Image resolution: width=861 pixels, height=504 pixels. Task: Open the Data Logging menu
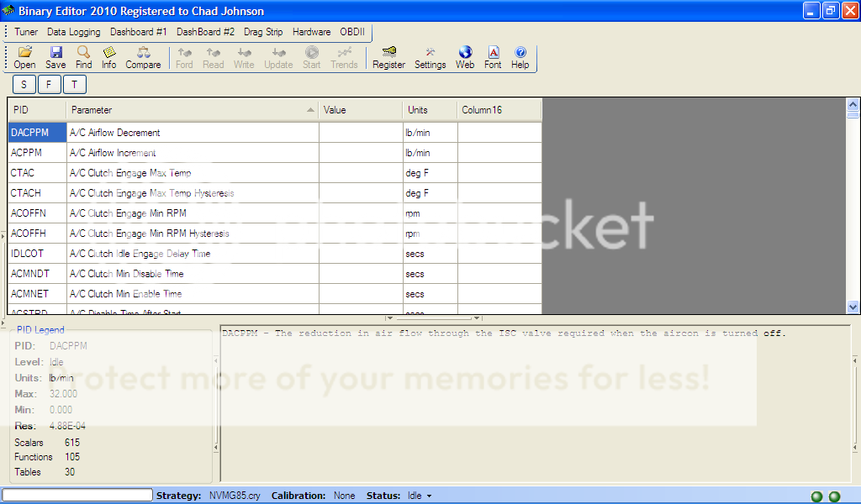tap(74, 32)
